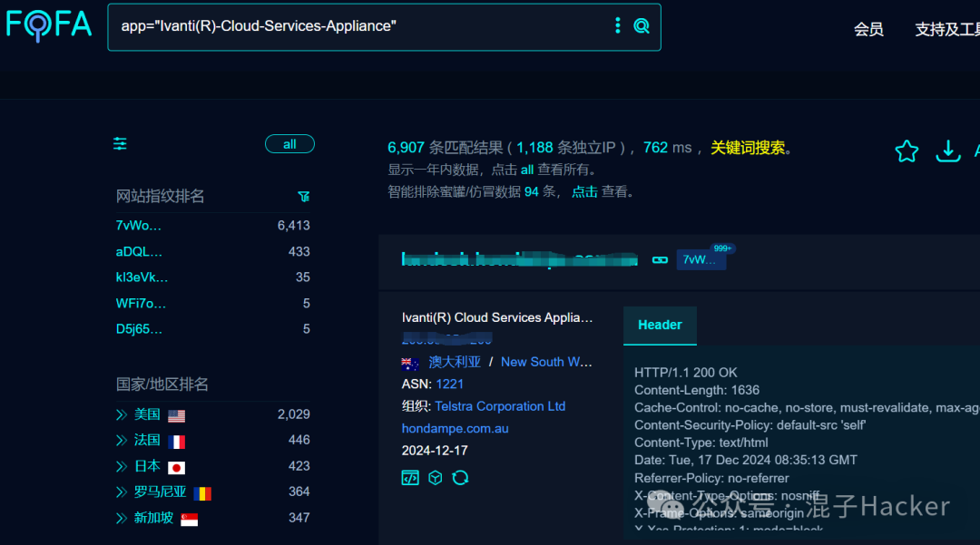Click the 6,413 count value
Viewport: 980px width, 545px height.
(294, 226)
